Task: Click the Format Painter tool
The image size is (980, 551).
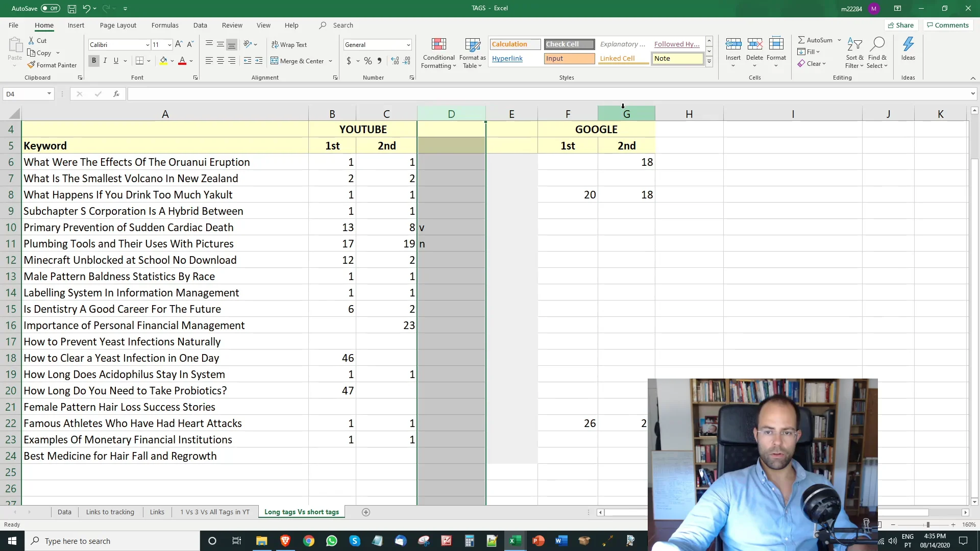Action: (52, 65)
